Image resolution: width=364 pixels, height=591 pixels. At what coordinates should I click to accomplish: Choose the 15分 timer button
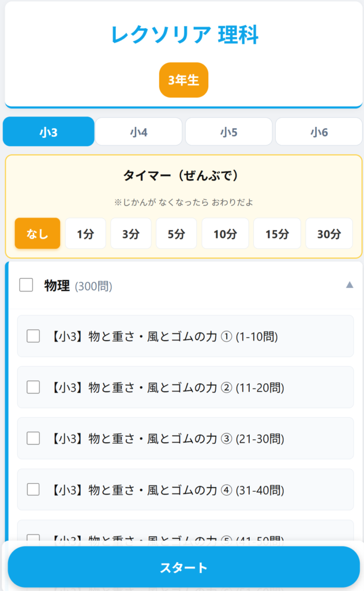(277, 234)
